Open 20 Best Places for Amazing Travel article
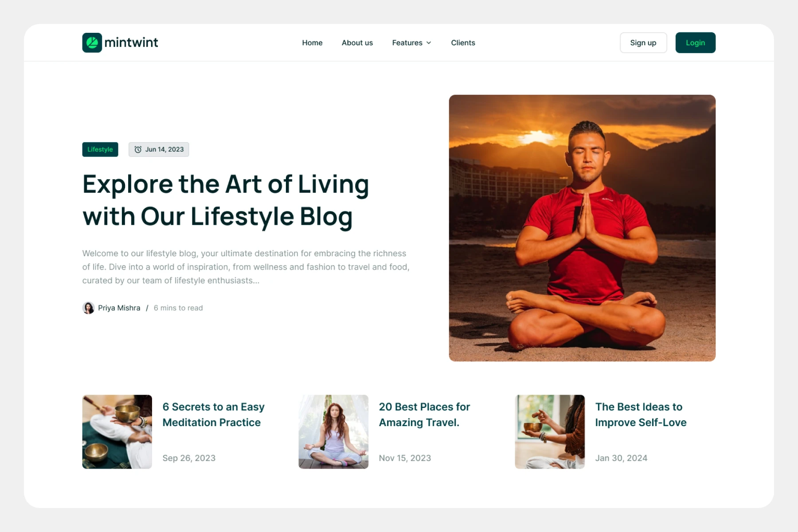 [424, 415]
